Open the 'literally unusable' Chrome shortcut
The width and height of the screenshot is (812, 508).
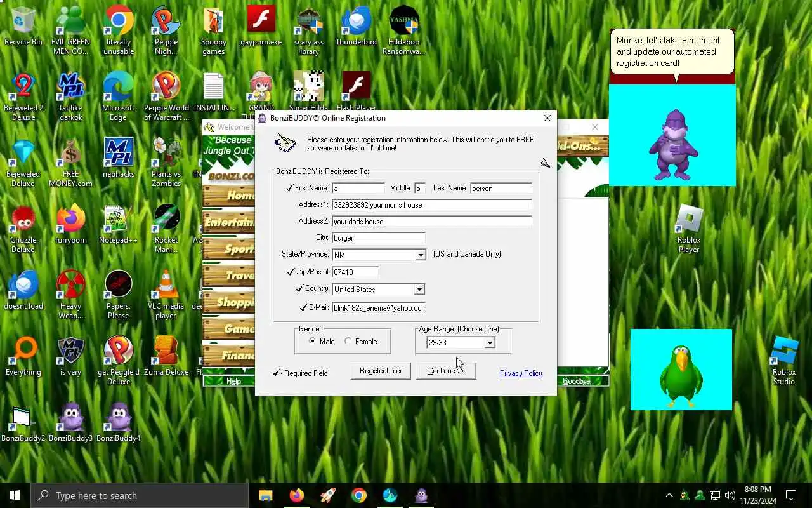point(118,30)
